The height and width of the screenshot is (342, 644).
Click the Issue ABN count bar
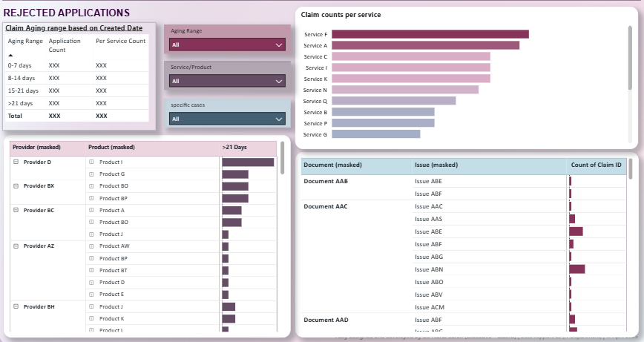(x=577, y=269)
